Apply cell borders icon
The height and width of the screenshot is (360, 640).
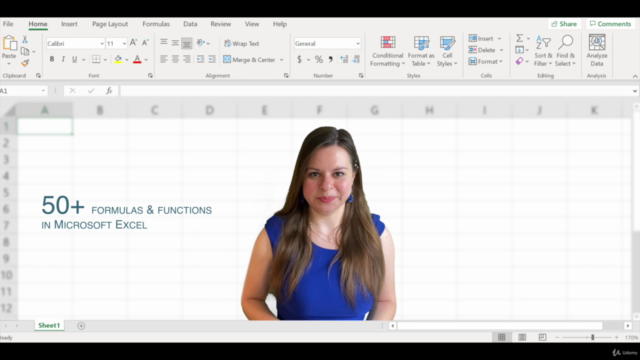coord(96,60)
